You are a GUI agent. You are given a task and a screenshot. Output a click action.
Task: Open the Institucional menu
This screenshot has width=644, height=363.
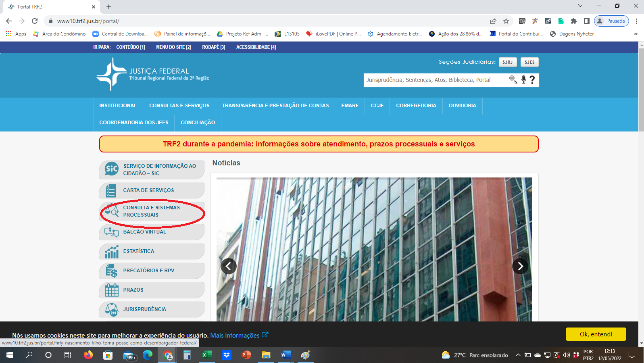pos(118,106)
